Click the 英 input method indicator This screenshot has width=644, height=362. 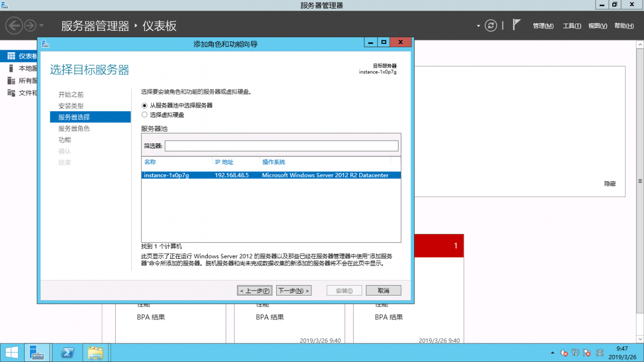600,353
